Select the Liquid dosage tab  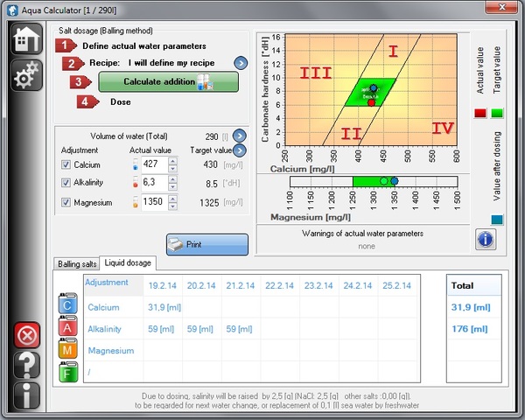(128, 262)
